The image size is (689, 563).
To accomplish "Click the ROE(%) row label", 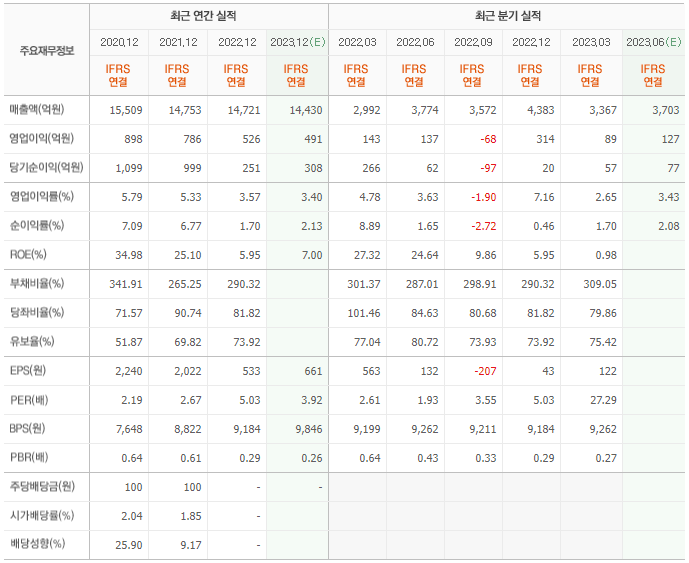I will (28, 254).
